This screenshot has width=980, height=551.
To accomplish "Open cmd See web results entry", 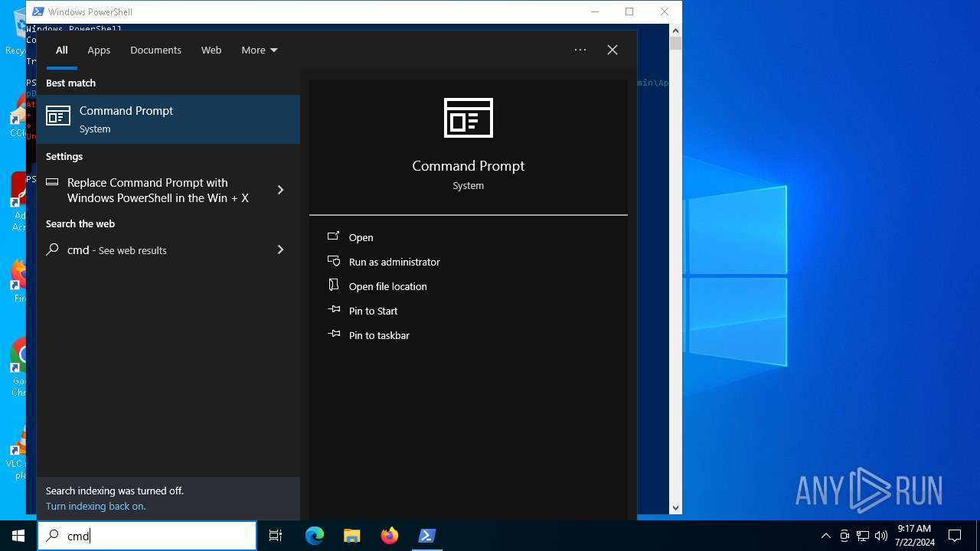I will tap(168, 249).
